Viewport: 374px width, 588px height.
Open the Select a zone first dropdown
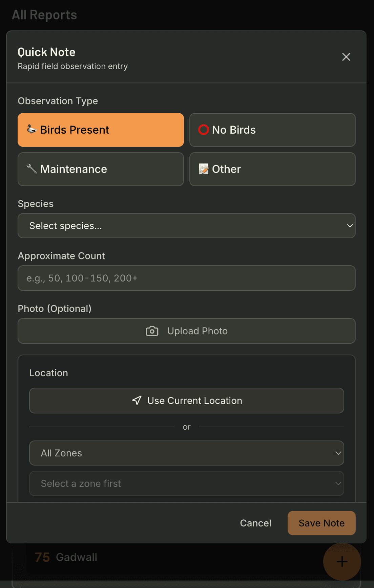coord(186,483)
